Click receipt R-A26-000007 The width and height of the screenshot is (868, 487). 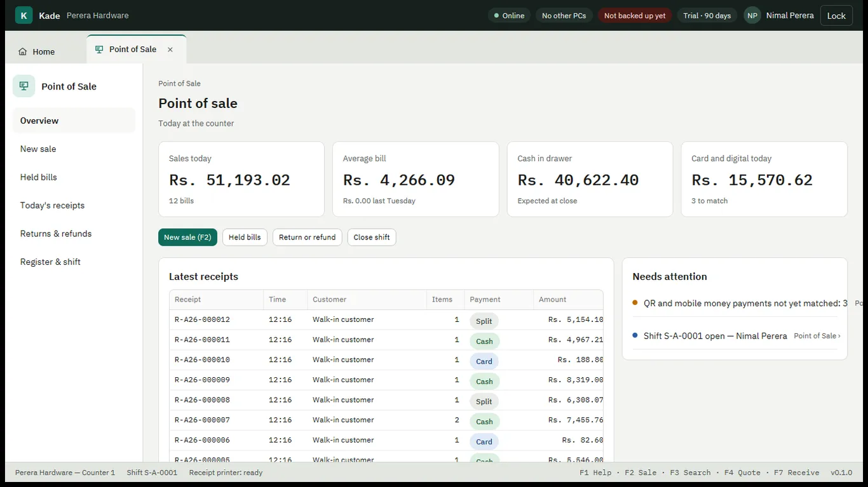[386, 420]
